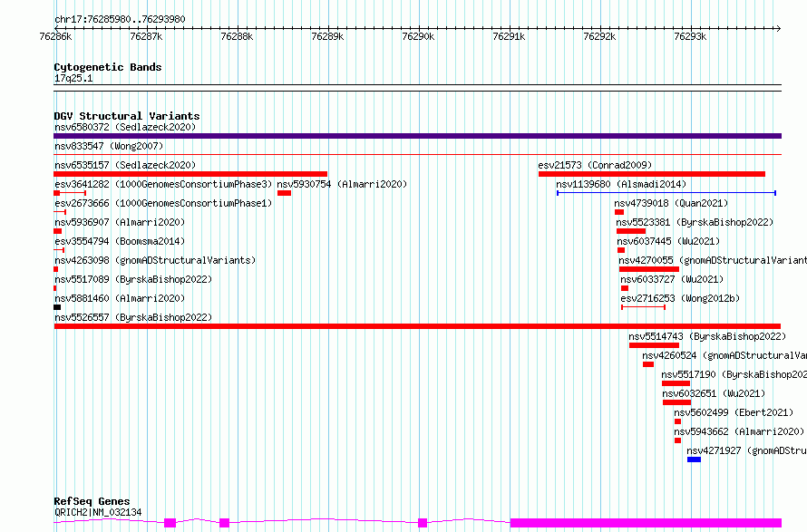Click the black glyph under nsv5881460
The width and height of the screenshot is (807, 532).
[57, 307]
